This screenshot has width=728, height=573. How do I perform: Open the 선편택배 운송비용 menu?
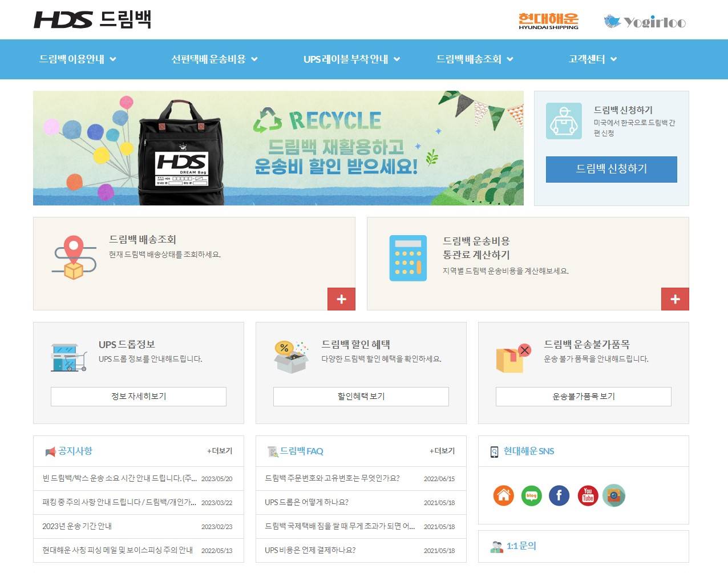pyautogui.click(x=208, y=59)
